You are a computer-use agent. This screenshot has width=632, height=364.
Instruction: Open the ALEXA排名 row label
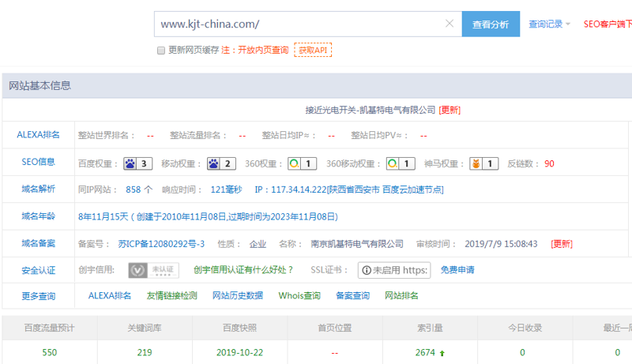[x=38, y=135]
